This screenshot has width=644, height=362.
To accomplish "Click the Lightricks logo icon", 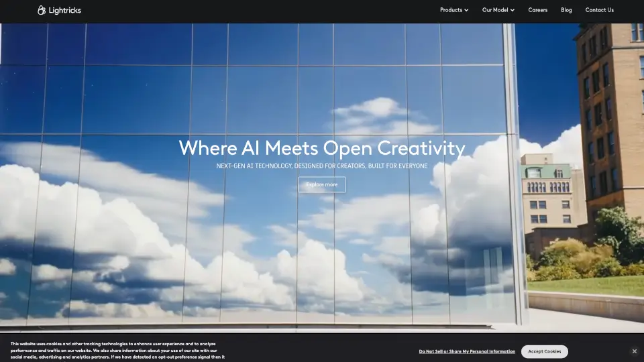I will [42, 10].
